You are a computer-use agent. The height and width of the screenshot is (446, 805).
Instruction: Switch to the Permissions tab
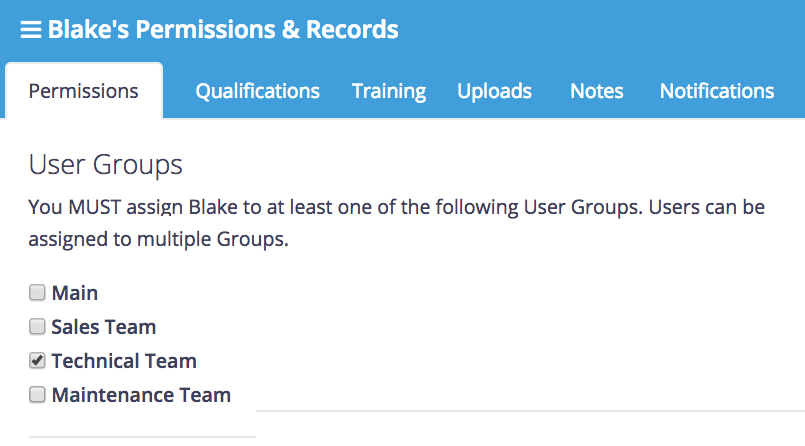click(x=83, y=91)
